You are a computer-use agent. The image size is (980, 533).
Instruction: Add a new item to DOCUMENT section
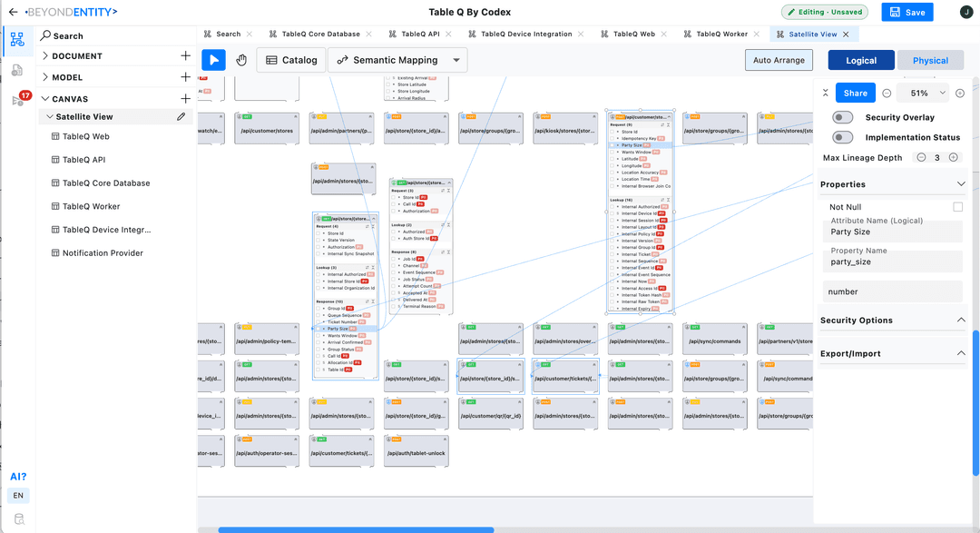coord(186,55)
